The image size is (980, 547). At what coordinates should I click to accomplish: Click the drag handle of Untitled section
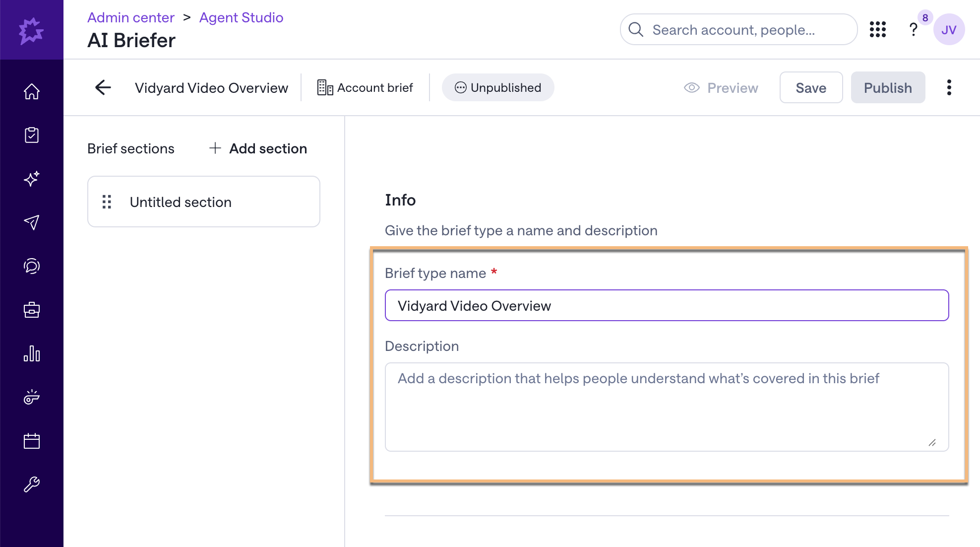107,202
